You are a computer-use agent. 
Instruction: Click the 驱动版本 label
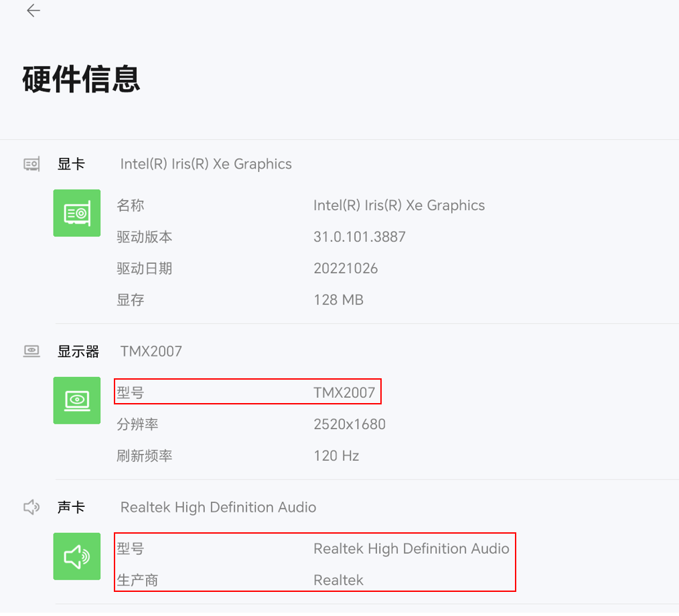[145, 237]
